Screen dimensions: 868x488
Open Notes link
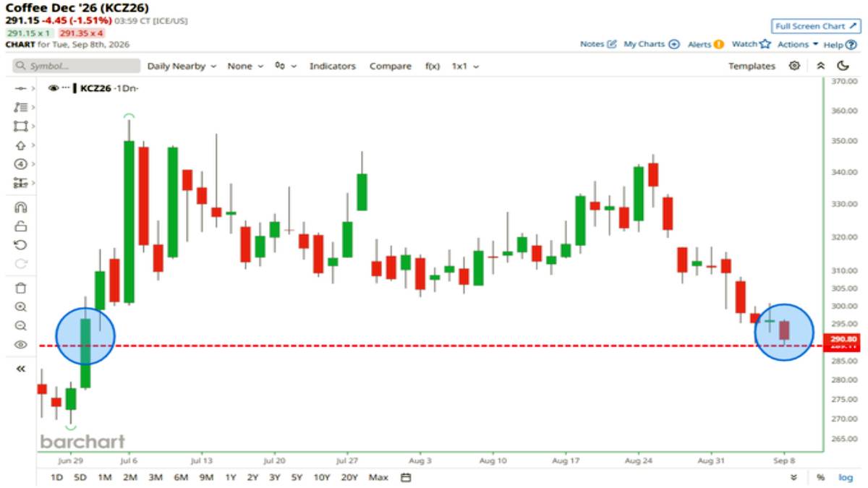coord(598,44)
